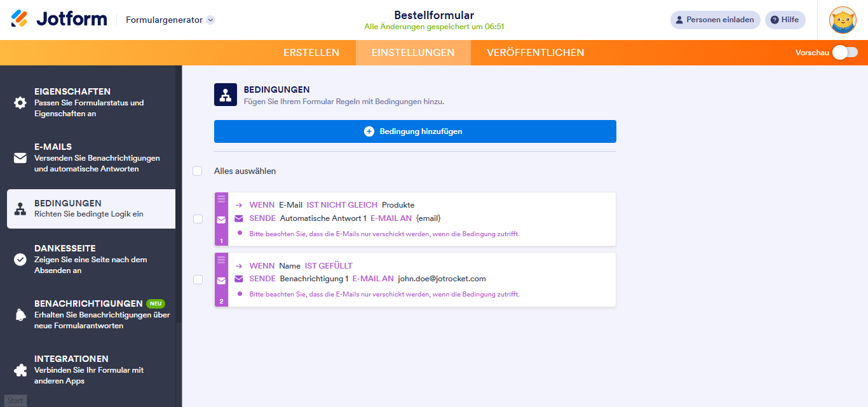Switch to the VERÖFFENTLICHEN tab
The width and height of the screenshot is (868, 407).
[535, 53]
